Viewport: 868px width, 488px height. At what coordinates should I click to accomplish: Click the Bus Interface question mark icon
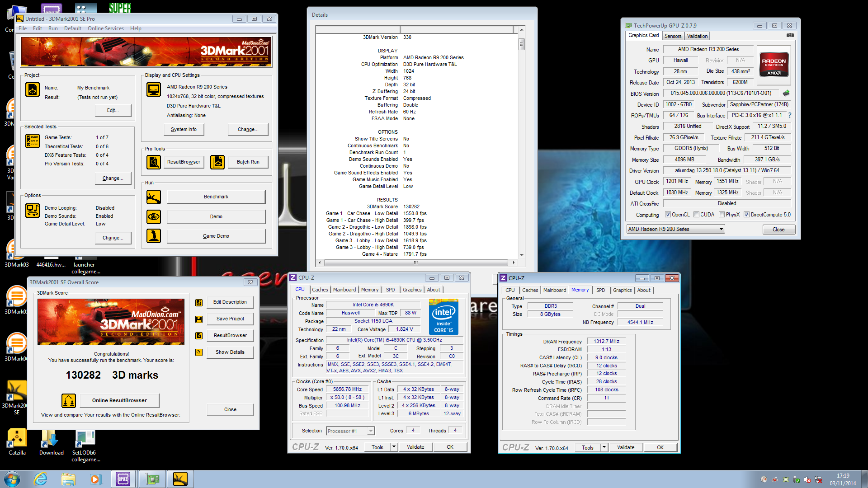pyautogui.click(x=790, y=115)
